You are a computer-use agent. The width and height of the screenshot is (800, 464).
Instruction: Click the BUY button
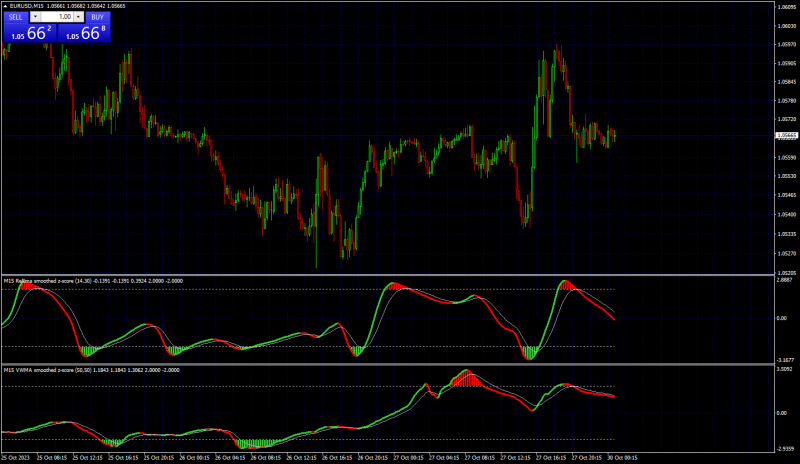[97, 17]
